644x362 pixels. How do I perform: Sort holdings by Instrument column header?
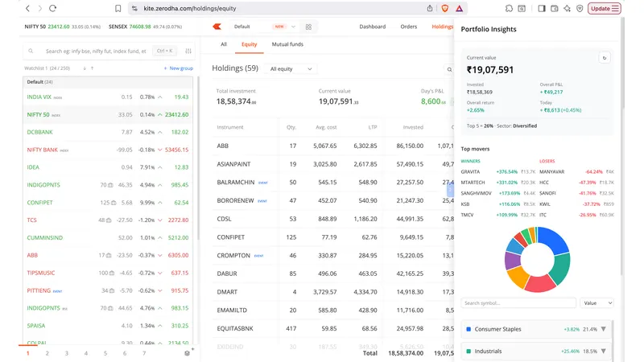(x=230, y=127)
